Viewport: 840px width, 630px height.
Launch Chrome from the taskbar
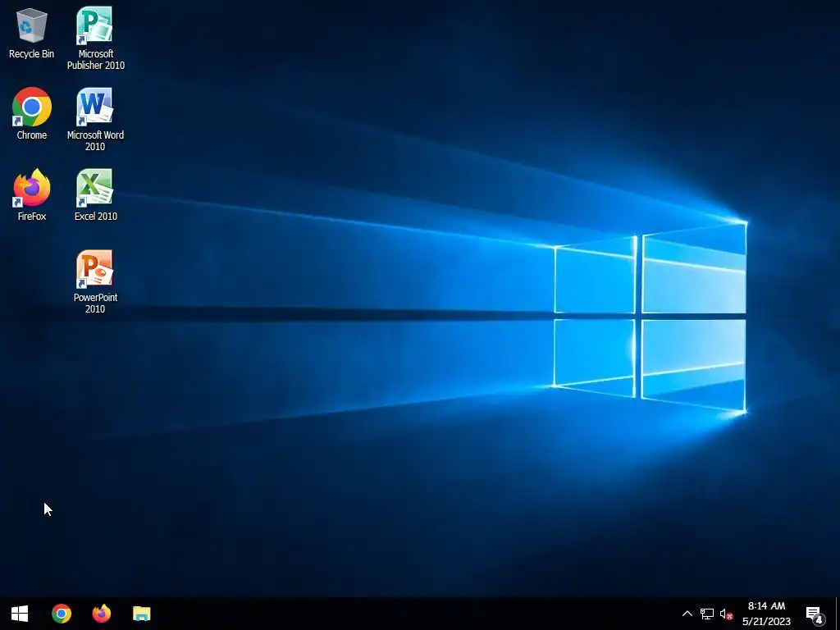click(x=62, y=614)
